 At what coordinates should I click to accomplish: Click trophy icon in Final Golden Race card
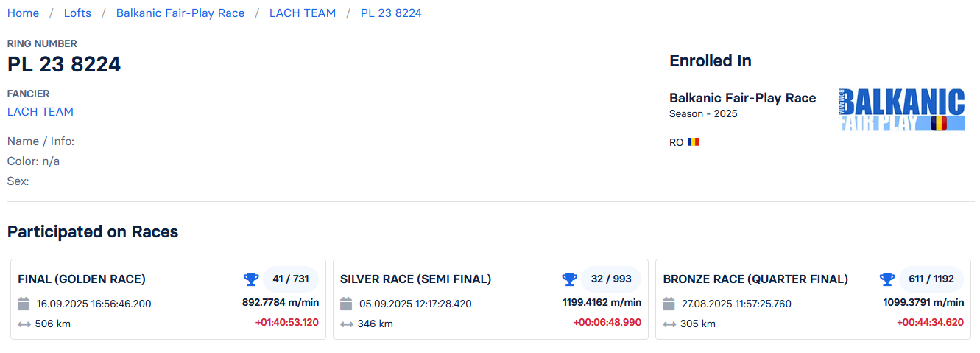point(251,279)
